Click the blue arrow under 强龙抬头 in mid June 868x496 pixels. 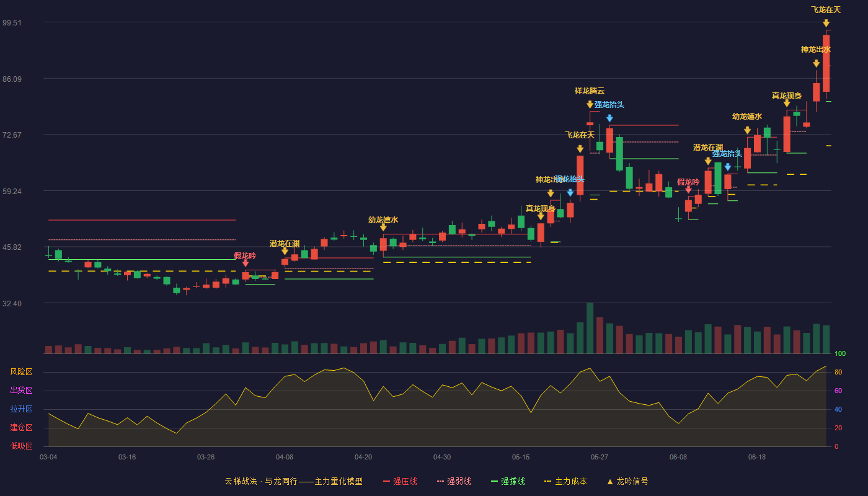tap(727, 167)
